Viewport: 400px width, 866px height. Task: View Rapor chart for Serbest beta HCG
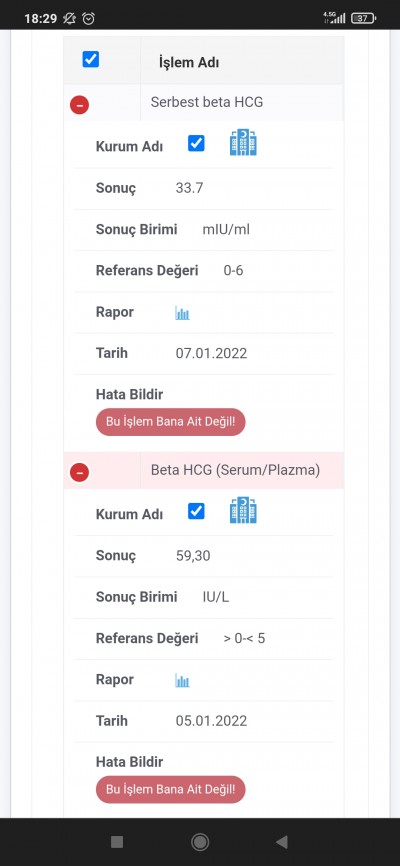182,313
